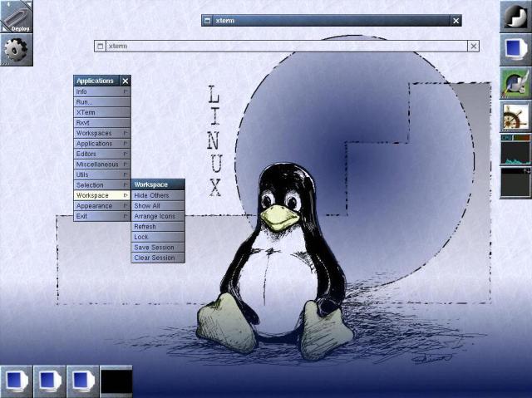Viewport: 532px width, 398px height.
Task: Launch the blue monitor terminal icon in dock
Action: [515, 49]
